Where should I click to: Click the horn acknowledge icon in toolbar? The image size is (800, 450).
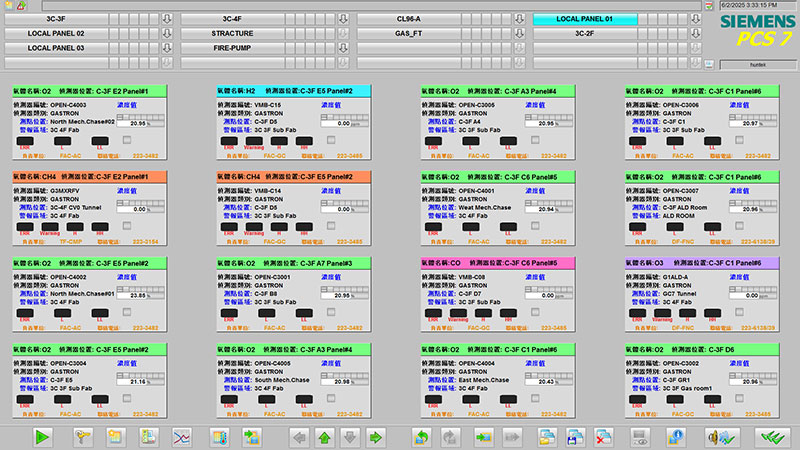pos(716,437)
